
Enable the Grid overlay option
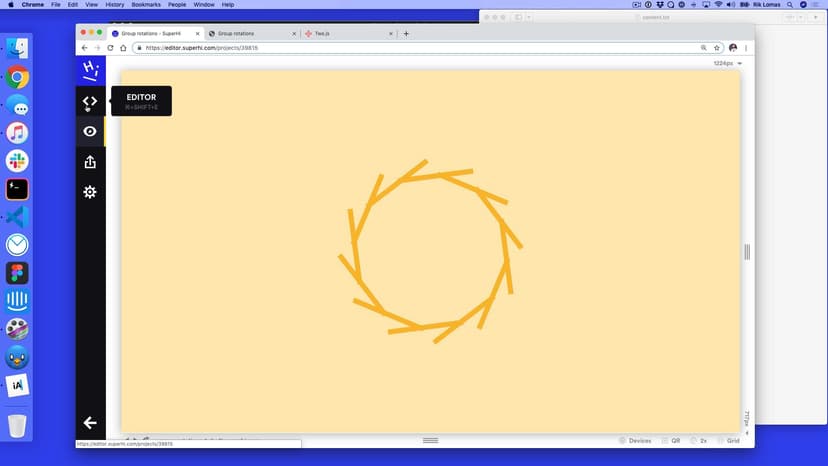[x=728, y=440]
